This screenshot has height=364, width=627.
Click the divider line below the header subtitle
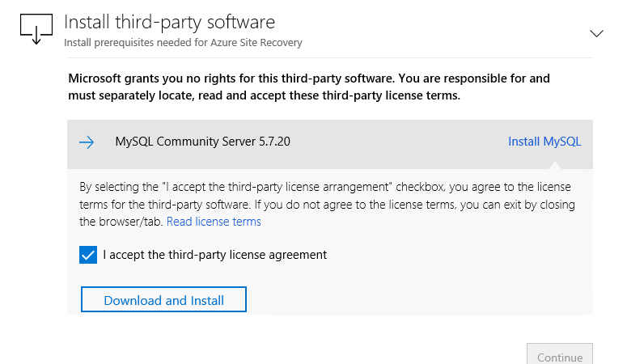[330, 58]
